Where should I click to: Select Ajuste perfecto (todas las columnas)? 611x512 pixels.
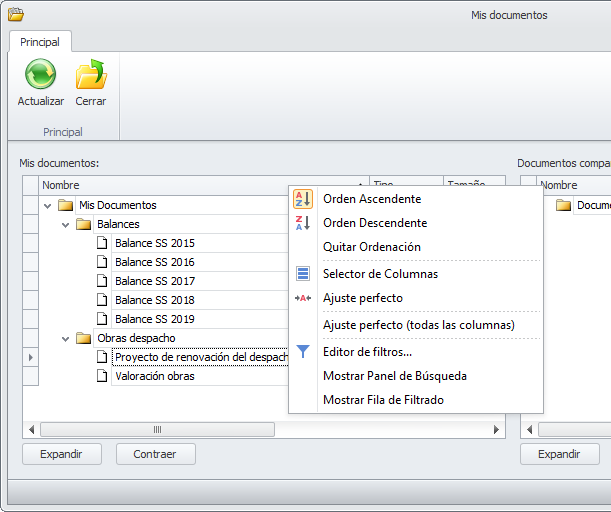pos(416,325)
